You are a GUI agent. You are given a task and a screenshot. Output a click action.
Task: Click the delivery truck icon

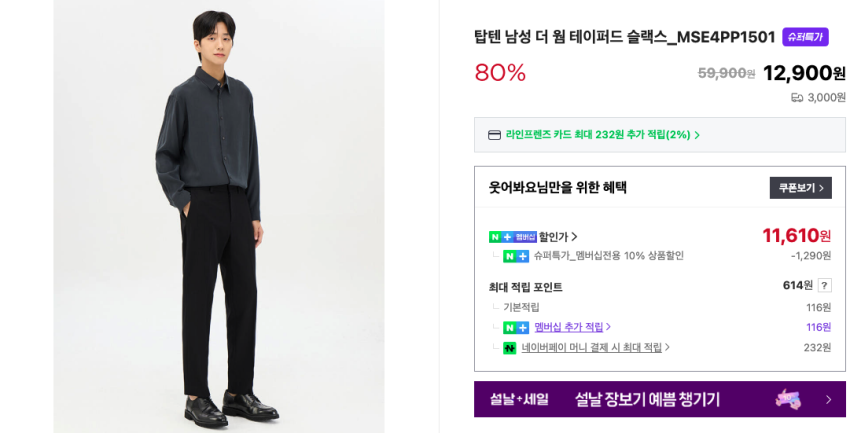coord(797,98)
